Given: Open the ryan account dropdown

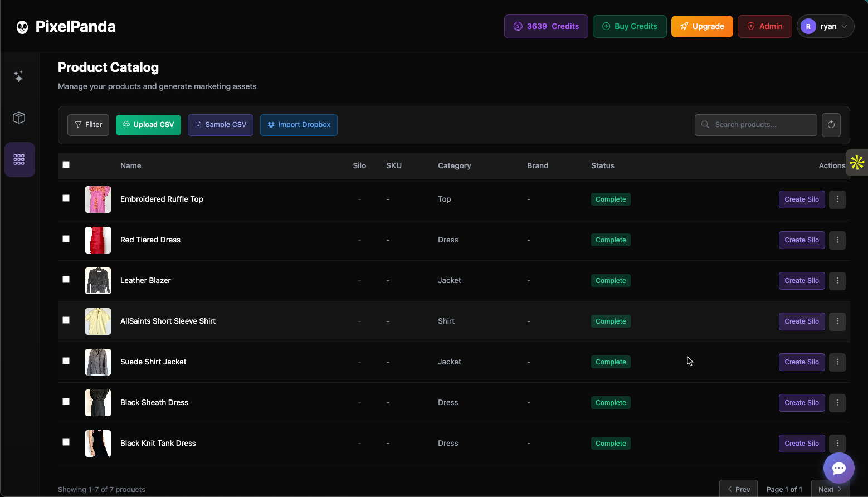Looking at the screenshot, I should pyautogui.click(x=825, y=26).
